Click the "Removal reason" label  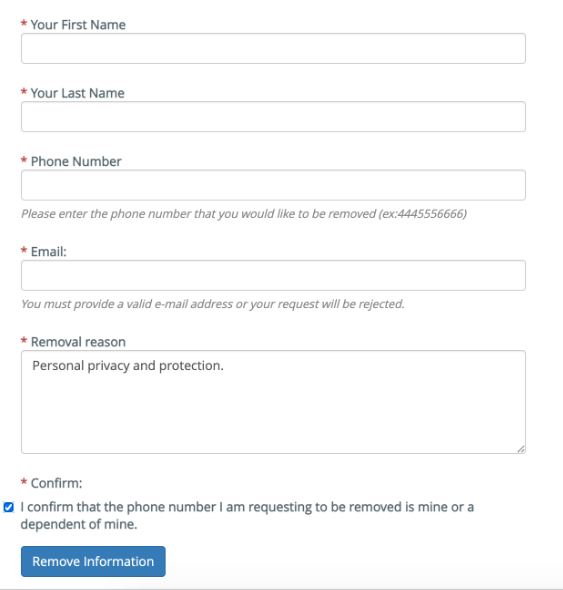coord(78,342)
